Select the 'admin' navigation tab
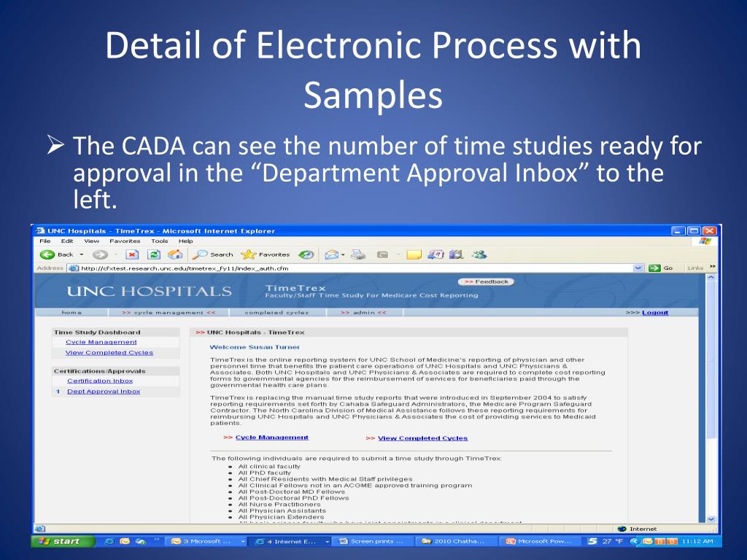Viewport: 747px width, 560px height. click(364, 312)
